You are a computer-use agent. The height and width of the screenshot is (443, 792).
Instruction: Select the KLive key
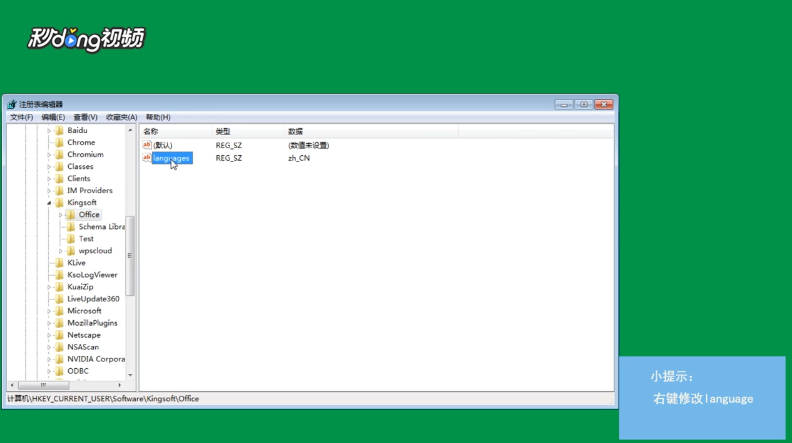(x=76, y=263)
